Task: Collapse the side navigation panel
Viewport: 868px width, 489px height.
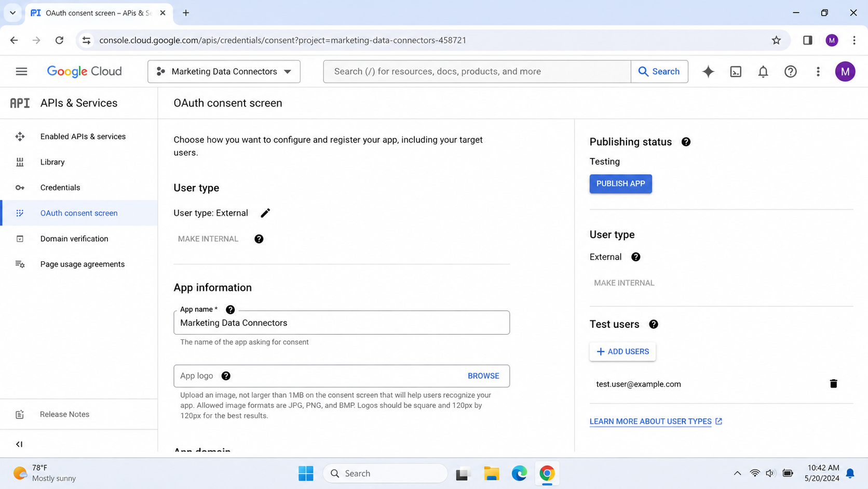Action: tap(19, 444)
